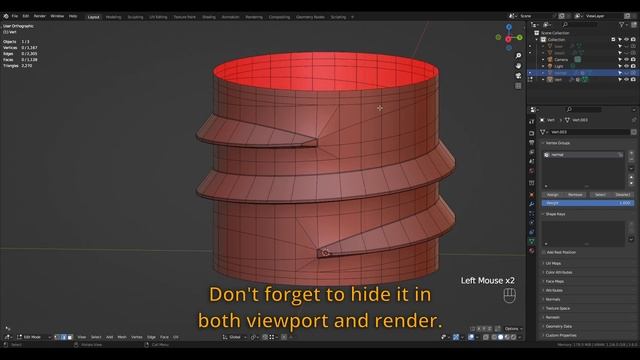Toggle viewport overlays button
This screenshot has width=640, height=360.
tap(471, 337)
